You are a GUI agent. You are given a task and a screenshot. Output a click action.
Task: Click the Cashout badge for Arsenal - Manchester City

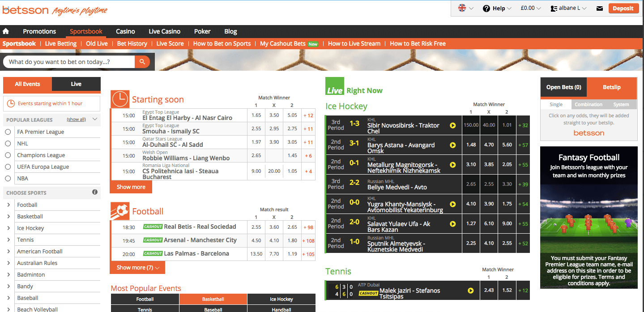pyautogui.click(x=153, y=240)
